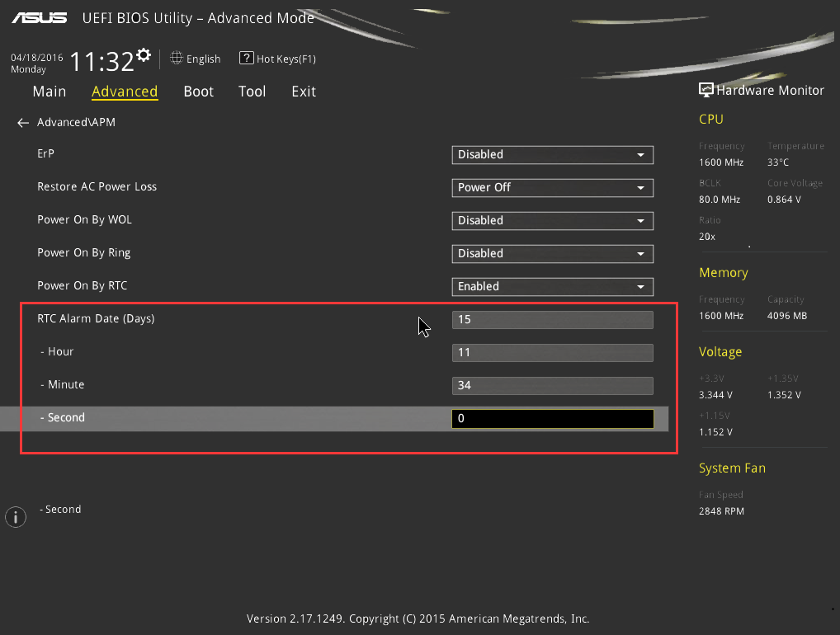
Task: Click the Hardware Monitor screen icon
Action: [x=706, y=90]
